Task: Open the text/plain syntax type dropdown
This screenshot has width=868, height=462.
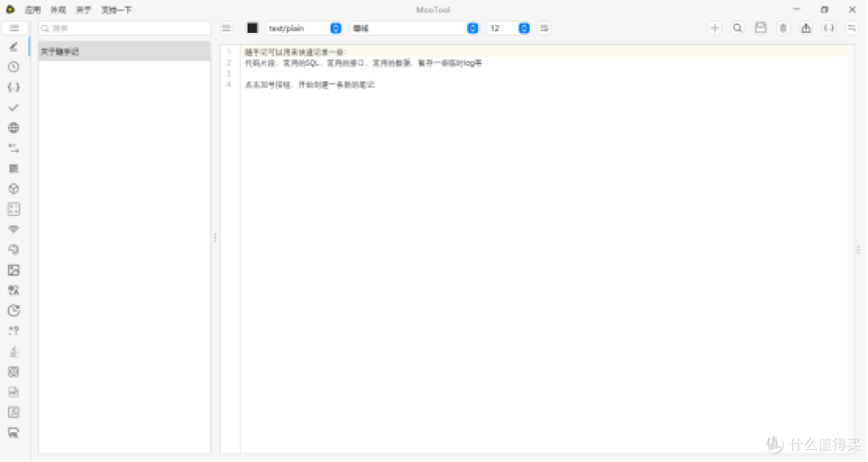Action: coord(303,28)
